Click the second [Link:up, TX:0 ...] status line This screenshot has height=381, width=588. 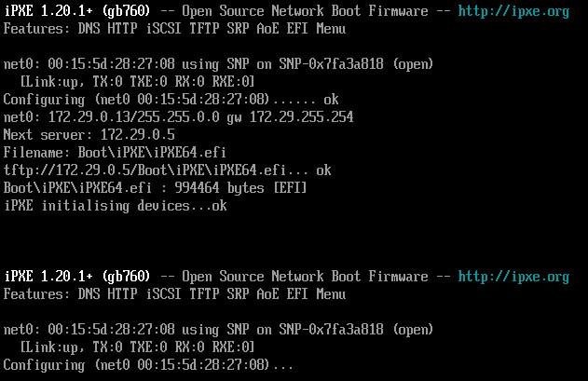137,347
